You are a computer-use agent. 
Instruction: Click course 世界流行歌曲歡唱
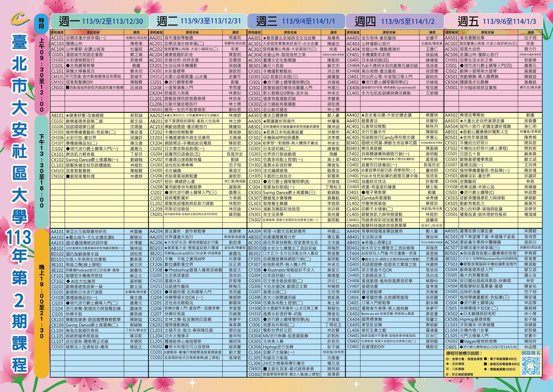coord(279,154)
